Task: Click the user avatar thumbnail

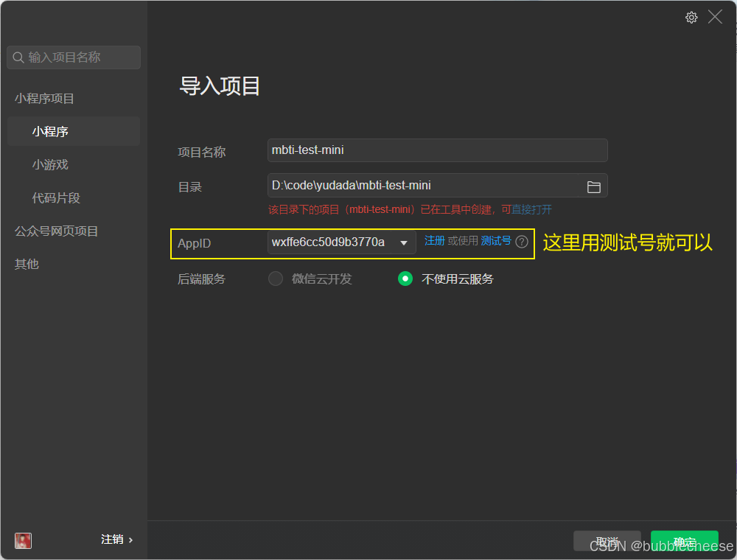Action: (23, 540)
